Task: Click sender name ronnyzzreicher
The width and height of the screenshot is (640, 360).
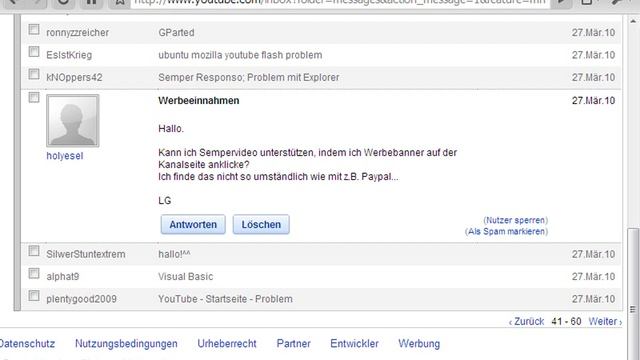Action: tap(78, 33)
